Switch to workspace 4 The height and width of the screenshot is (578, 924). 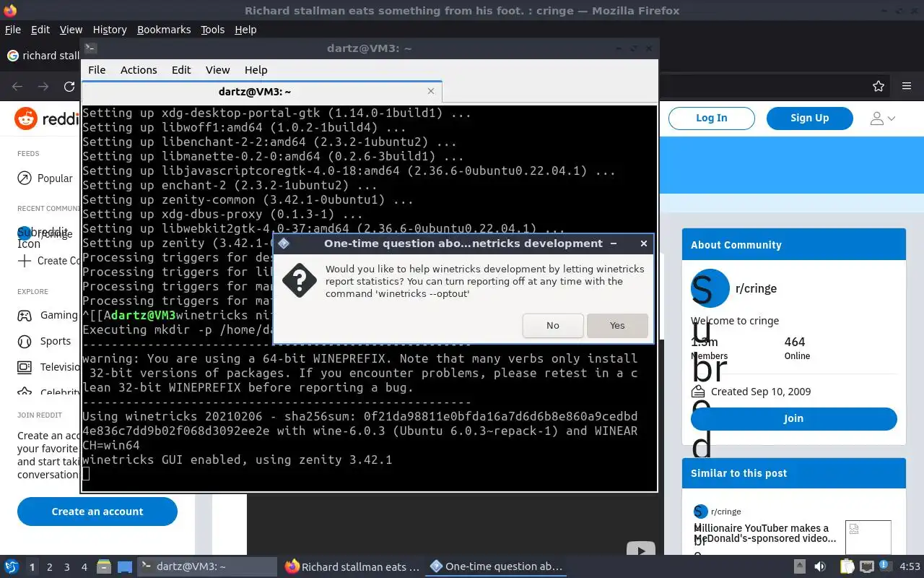coord(84,567)
